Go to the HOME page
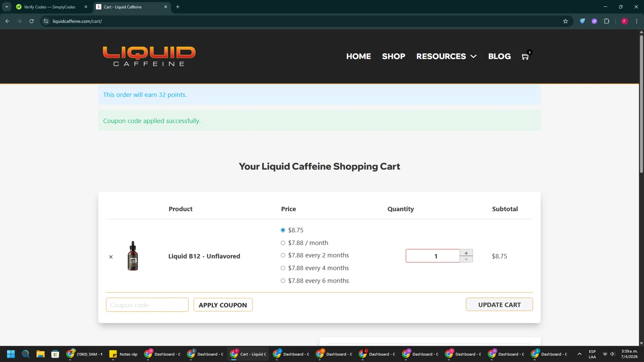Viewport: 644px width, 362px height. (x=358, y=56)
